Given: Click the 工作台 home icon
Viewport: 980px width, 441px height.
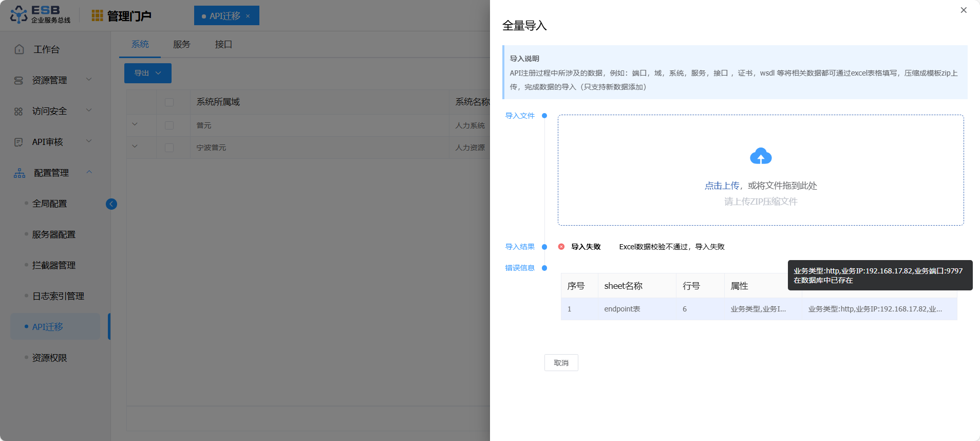Looking at the screenshot, I should 19,49.
